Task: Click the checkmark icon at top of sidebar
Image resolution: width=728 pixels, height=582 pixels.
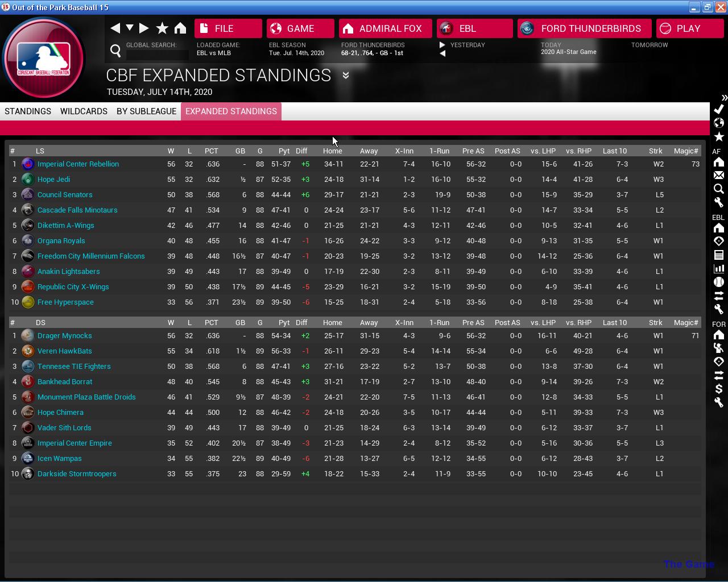Action: point(719,109)
